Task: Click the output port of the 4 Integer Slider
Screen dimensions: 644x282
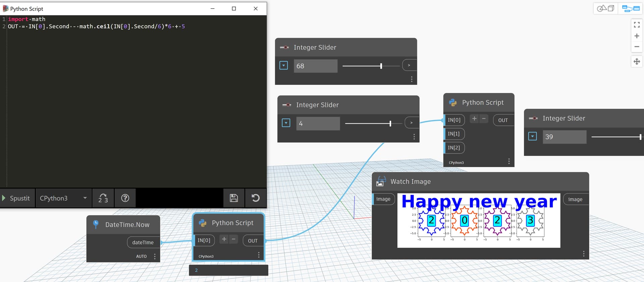Action: (412, 123)
